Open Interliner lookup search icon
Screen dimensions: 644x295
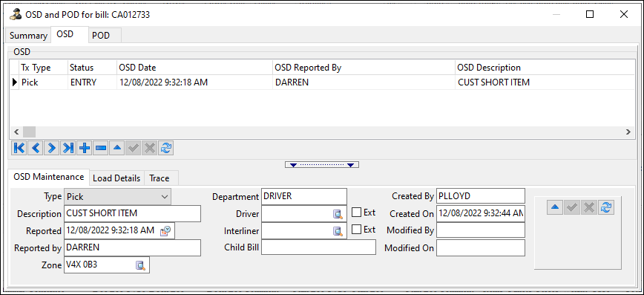[x=338, y=231]
